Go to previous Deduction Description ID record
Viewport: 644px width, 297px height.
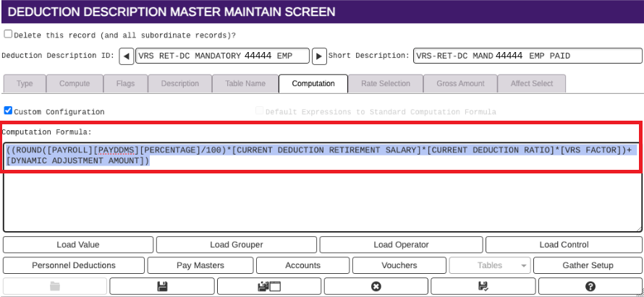pos(127,56)
